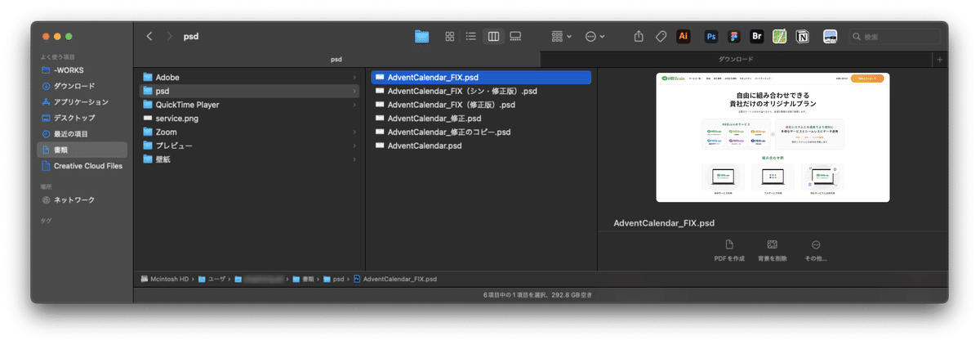The width and height of the screenshot is (980, 345).
Task: Expand the QuickTime Player folder chevron
Action: (354, 105)
